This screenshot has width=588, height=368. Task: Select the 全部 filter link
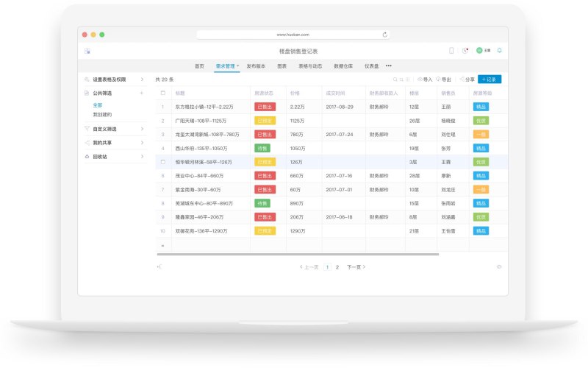pyautogui.click(x=98, y=105)
